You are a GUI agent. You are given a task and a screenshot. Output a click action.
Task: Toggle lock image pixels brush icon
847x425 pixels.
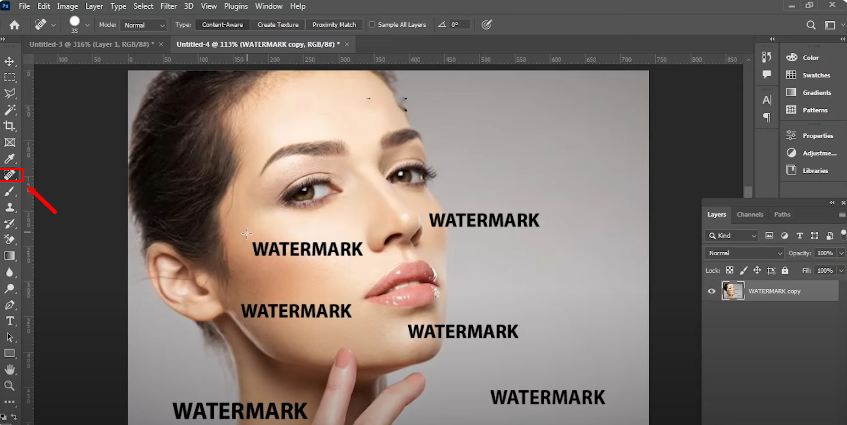(x=743, y=270)
